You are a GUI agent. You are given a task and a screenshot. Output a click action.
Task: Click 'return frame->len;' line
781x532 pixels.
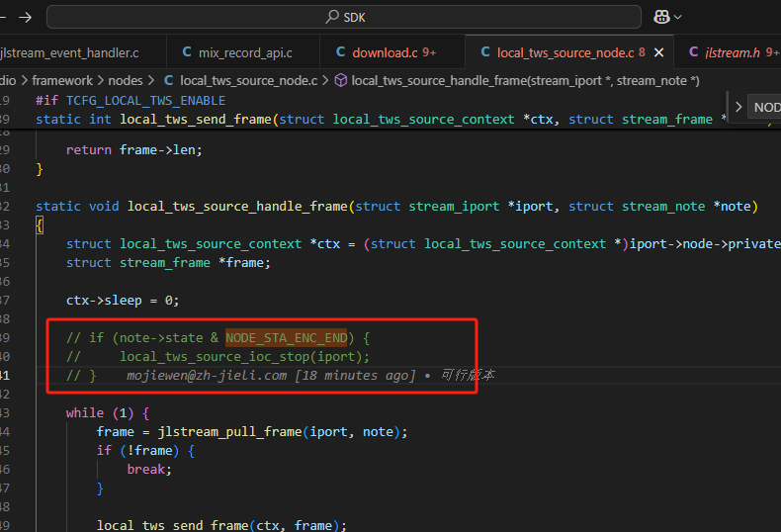point(134,150)
